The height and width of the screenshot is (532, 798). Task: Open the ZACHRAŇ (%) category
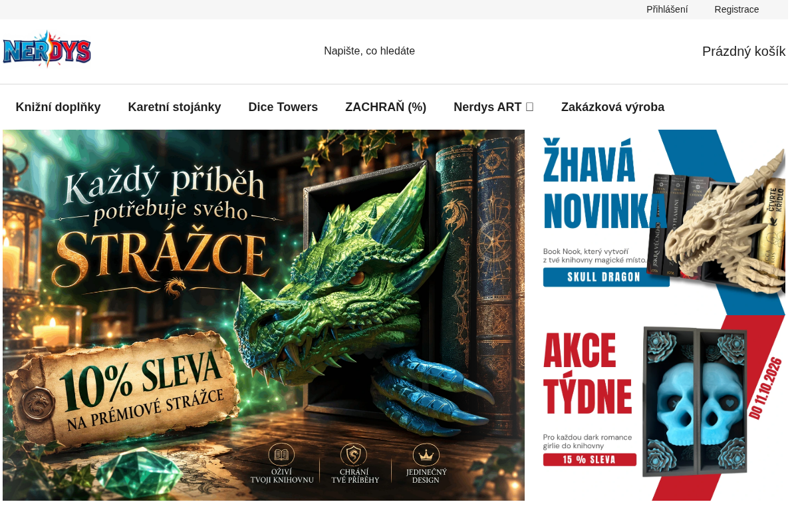coord(386,107)
